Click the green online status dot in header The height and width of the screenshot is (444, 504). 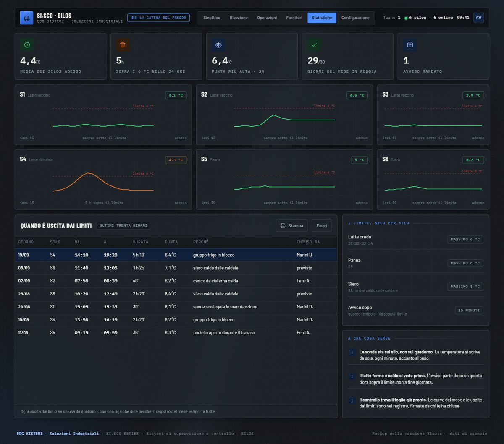[406, 18]
